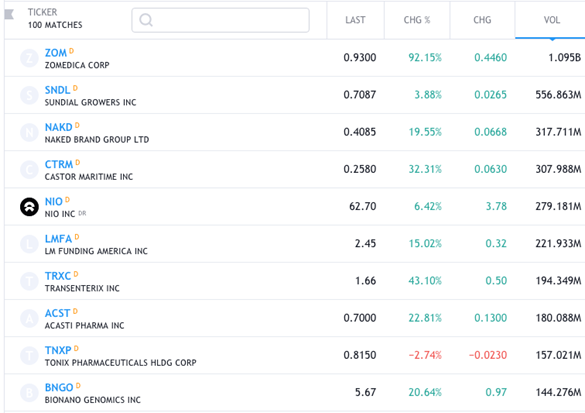Click LM FUNDING AMERICA INC name

point(96,251)
